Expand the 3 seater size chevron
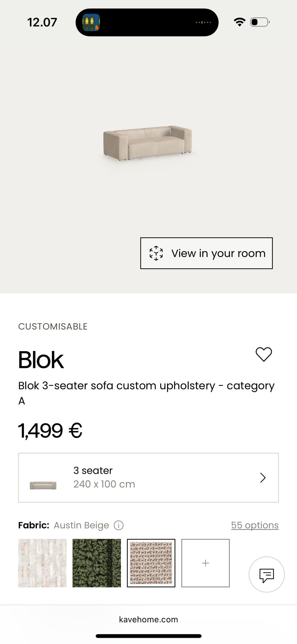The image size is (297, 644). pyautogui.click(x=263, y=478)
